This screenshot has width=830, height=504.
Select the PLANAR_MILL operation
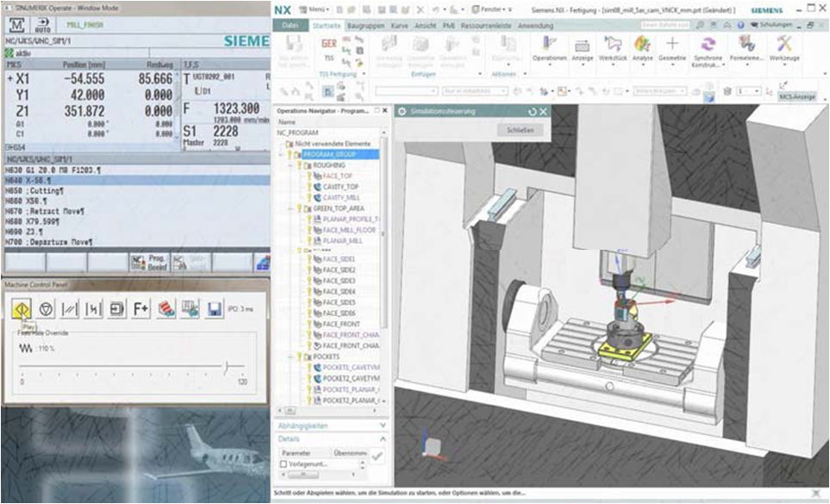coord(342,240)
